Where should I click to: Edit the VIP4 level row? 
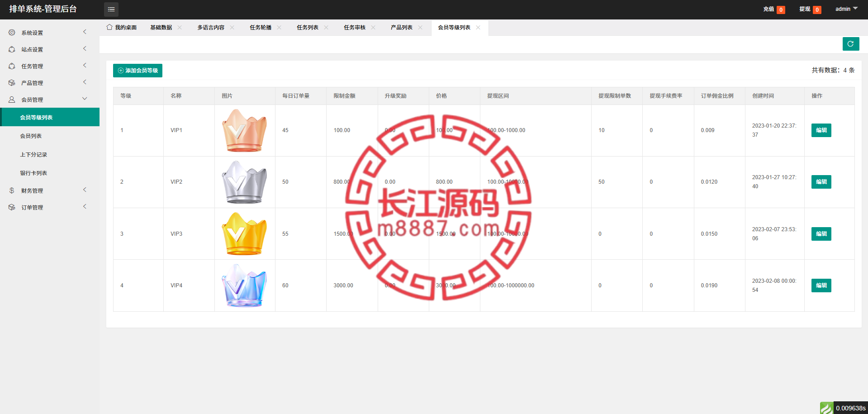[821, 286]
